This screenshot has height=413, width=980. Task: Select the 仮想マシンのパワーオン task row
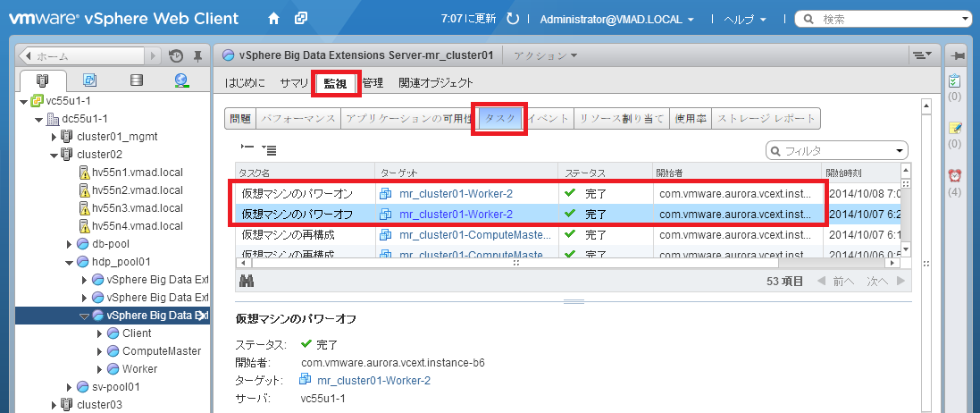567,194
